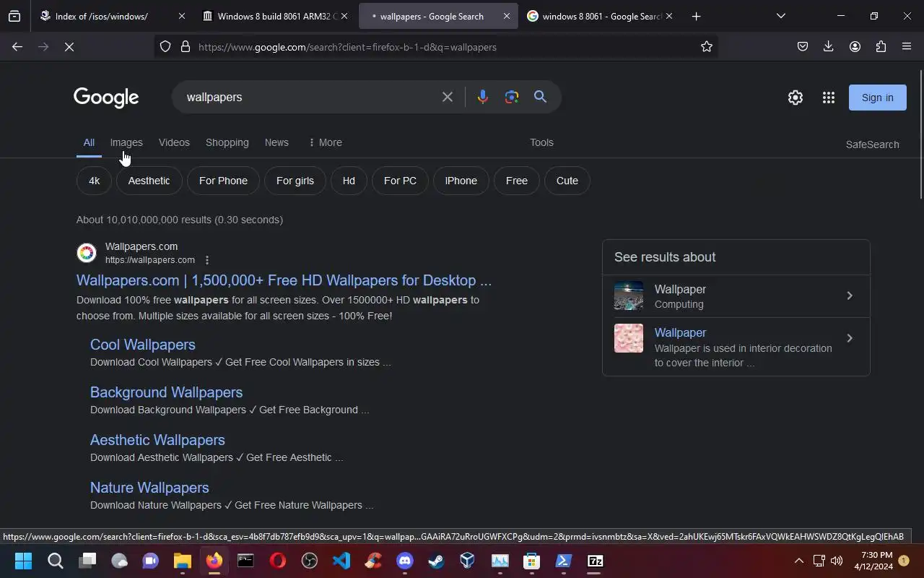Open the Wallpapers.com 1,500,000+ Free HD result

(x=284, y=280)
